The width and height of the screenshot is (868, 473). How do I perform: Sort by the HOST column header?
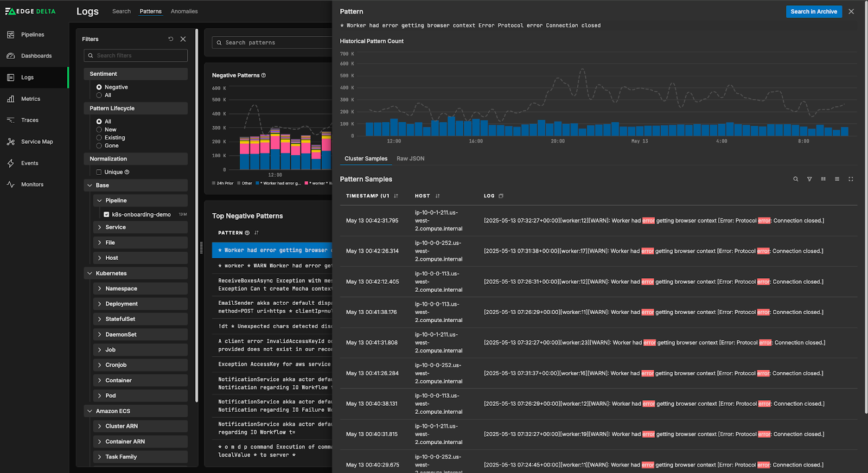coord(423,196)
